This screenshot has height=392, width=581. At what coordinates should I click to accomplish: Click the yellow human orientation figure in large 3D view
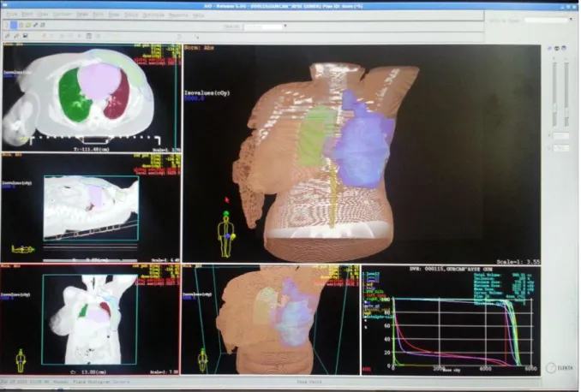point(225,235)
